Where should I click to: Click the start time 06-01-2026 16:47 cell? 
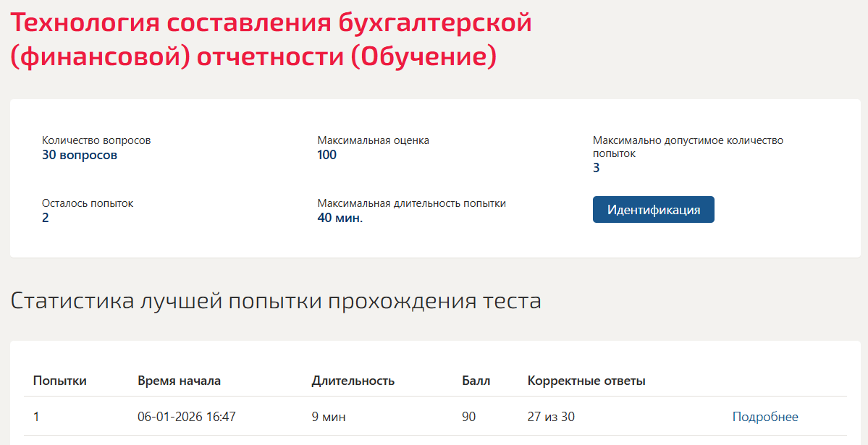click(x=187, y=417)
